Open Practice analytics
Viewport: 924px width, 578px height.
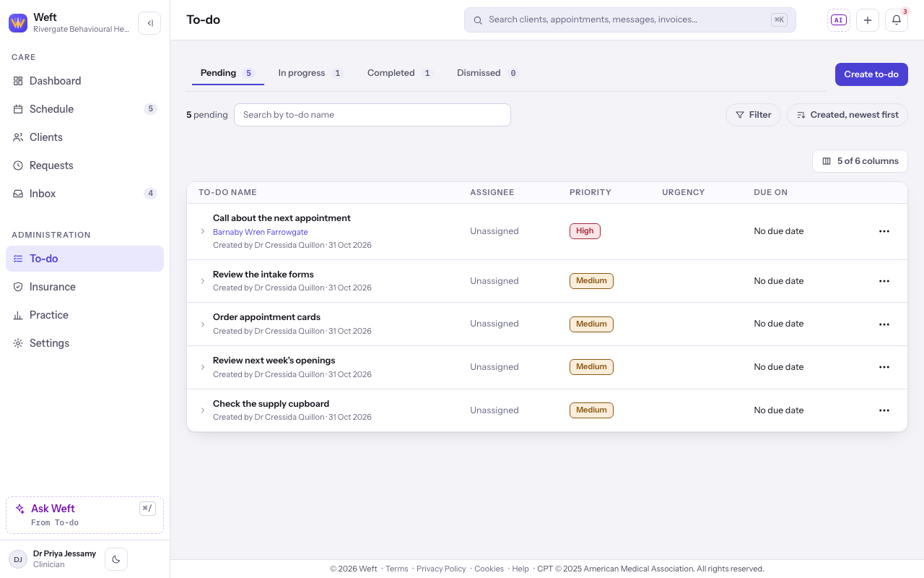84,315
